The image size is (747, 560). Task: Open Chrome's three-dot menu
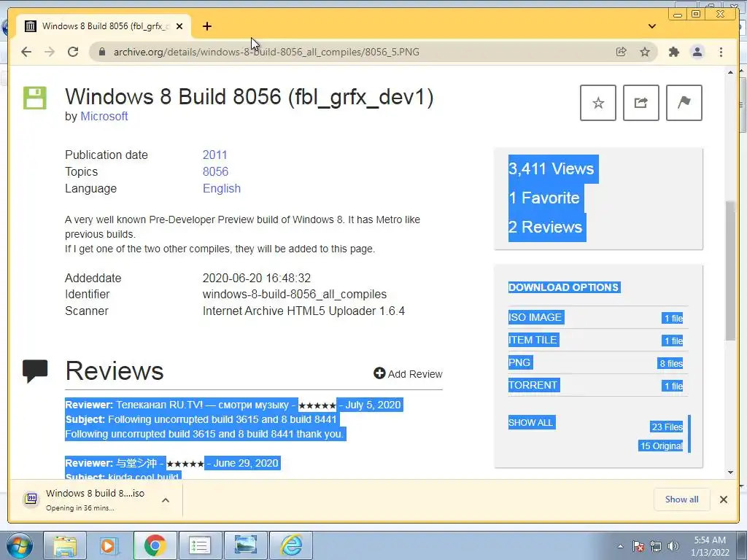tap(721, 52)
